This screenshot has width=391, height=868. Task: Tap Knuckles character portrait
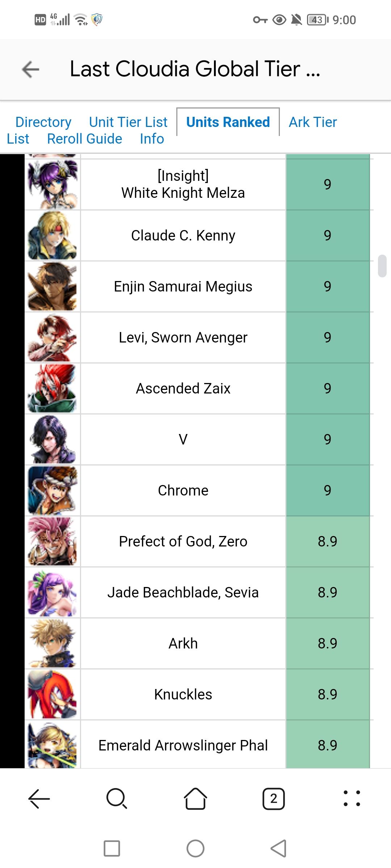coord(53,694)
